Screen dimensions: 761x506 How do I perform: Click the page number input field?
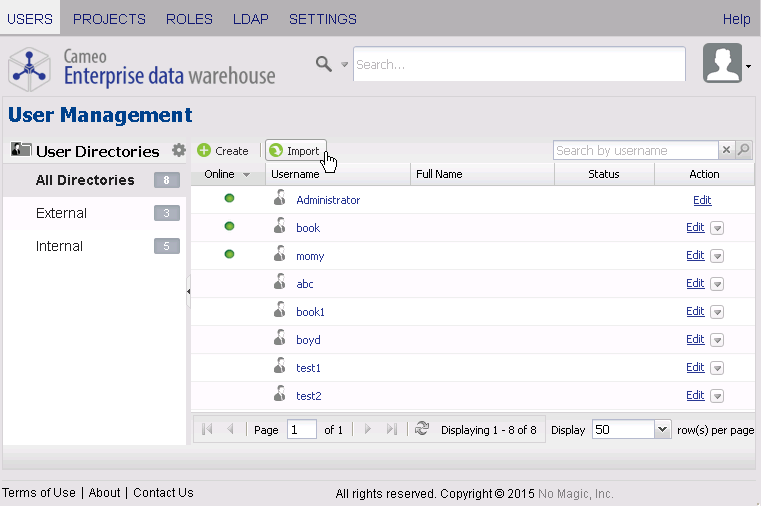(x=301, y=429)
